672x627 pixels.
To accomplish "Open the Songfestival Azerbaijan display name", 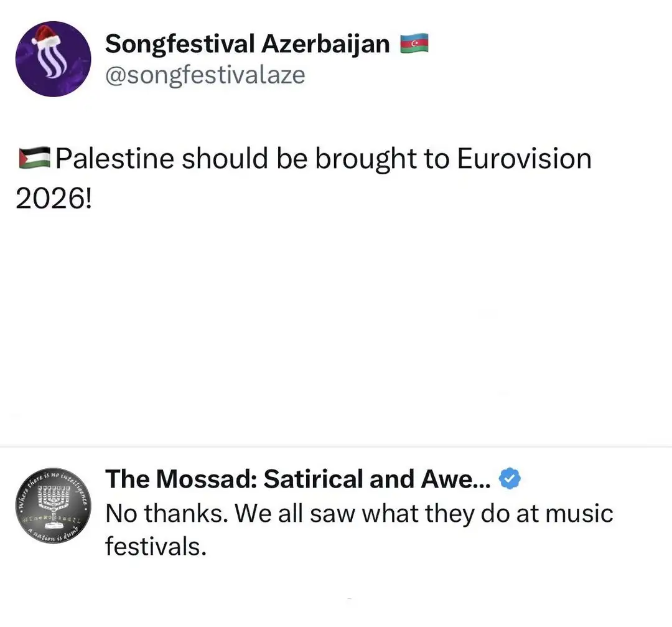I will [x=247, y=44].
